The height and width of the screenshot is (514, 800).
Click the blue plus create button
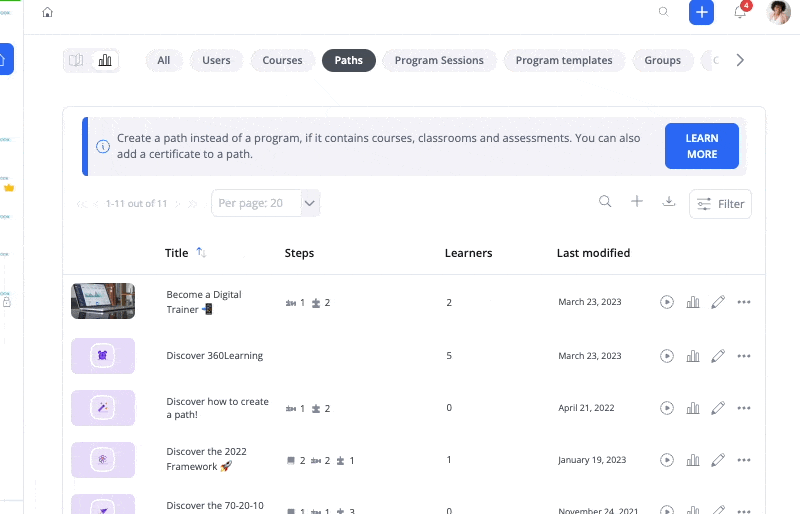[x=701, y=12]
